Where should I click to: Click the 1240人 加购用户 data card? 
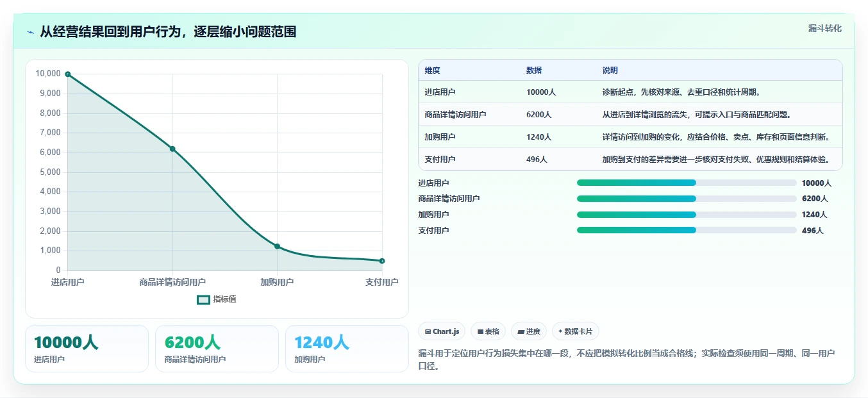pyautogui.click(x=347, y=349)
